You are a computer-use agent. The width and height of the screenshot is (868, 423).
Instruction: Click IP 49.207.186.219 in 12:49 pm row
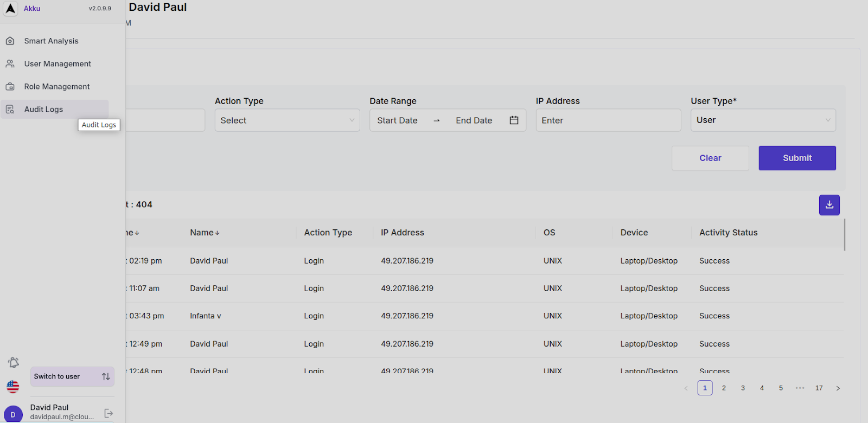point(407,344)
